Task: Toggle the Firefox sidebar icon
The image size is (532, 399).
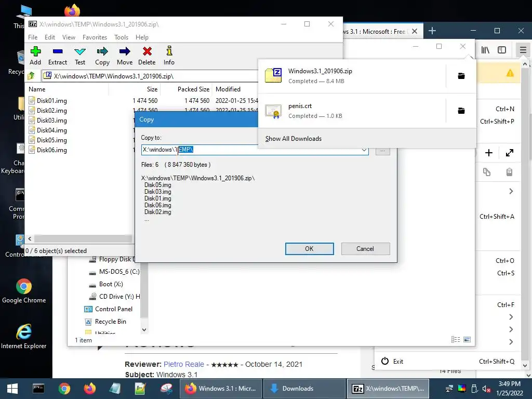Action: (502, 50)
